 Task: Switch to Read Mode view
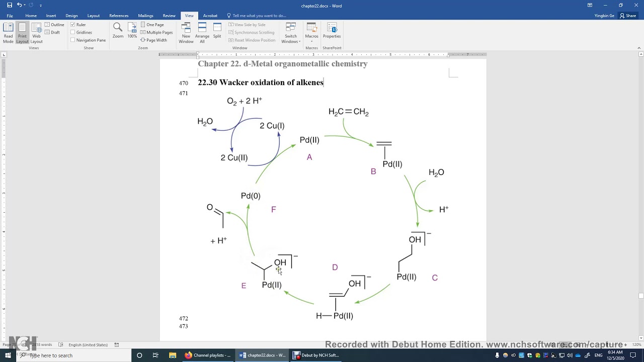(x=8, y=33)
